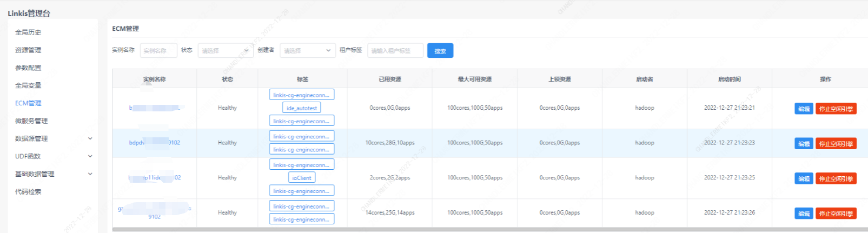Open 微服务管理 sidebar item
868x233 pixels.
[x=31, y=121]
